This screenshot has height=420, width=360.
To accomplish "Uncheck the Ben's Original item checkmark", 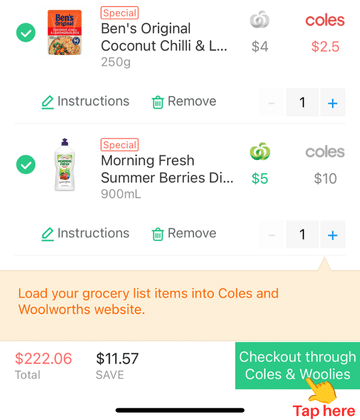I will click(x=26, y=33).
